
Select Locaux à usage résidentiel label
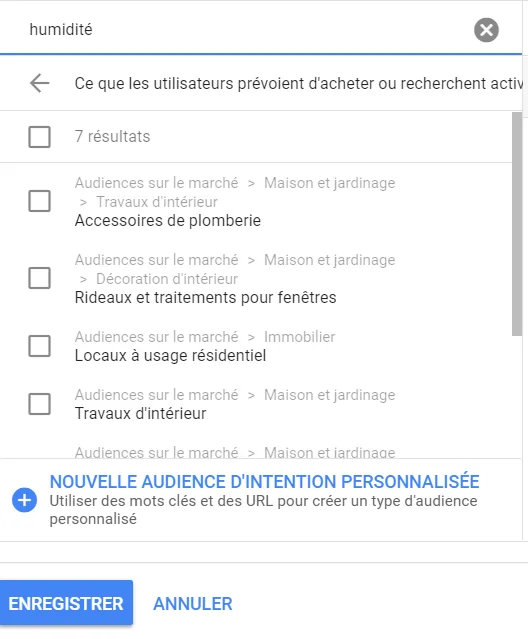tap(170, 355)
